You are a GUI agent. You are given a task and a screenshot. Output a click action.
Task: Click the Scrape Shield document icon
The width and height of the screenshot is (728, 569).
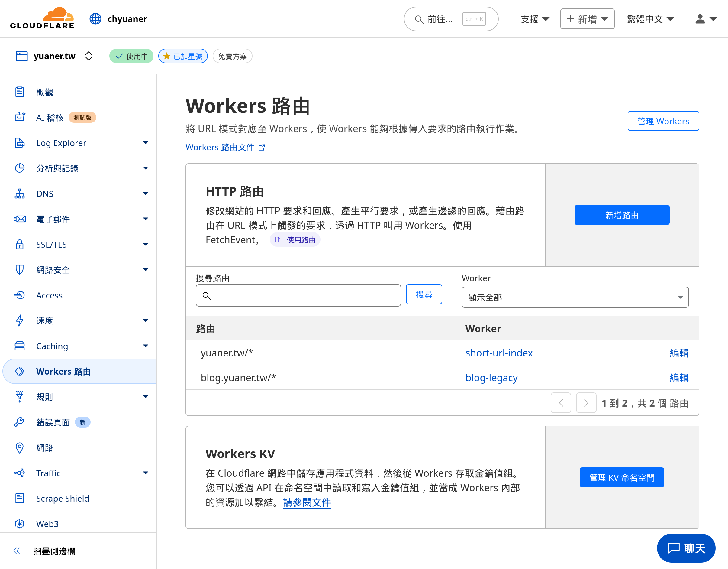[x=20, y=498]
